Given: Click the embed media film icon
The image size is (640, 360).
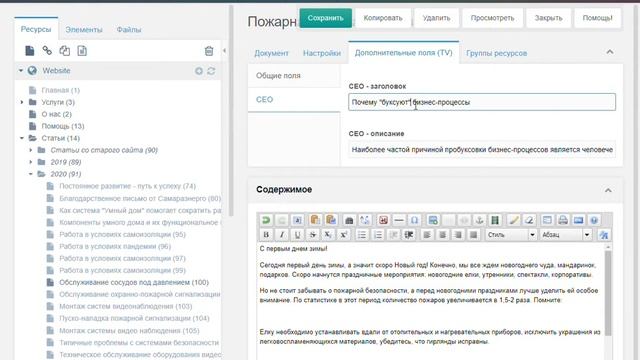Looking at the screenshot, I should [x=495, y=220].
